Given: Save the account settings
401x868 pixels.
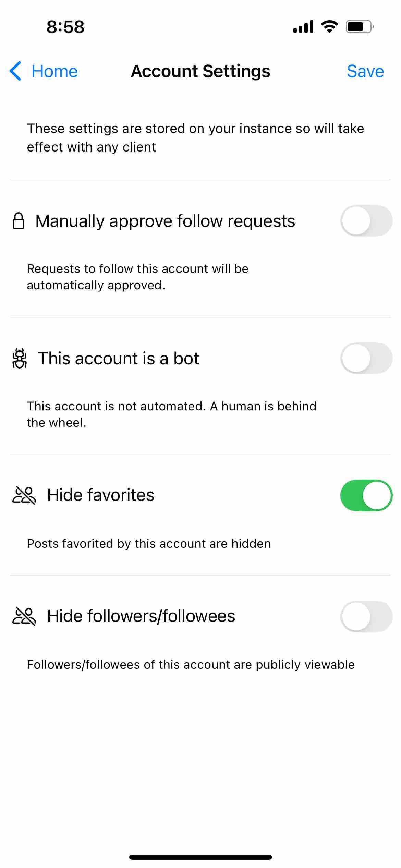Looking at the screenshot, I should [365, 71].
